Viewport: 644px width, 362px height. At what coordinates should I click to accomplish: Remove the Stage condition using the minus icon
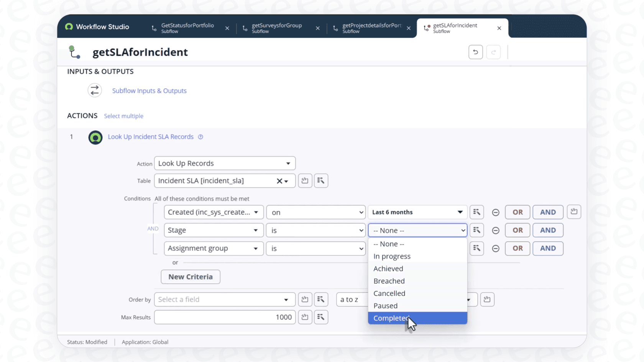click(x=496, y=230)
